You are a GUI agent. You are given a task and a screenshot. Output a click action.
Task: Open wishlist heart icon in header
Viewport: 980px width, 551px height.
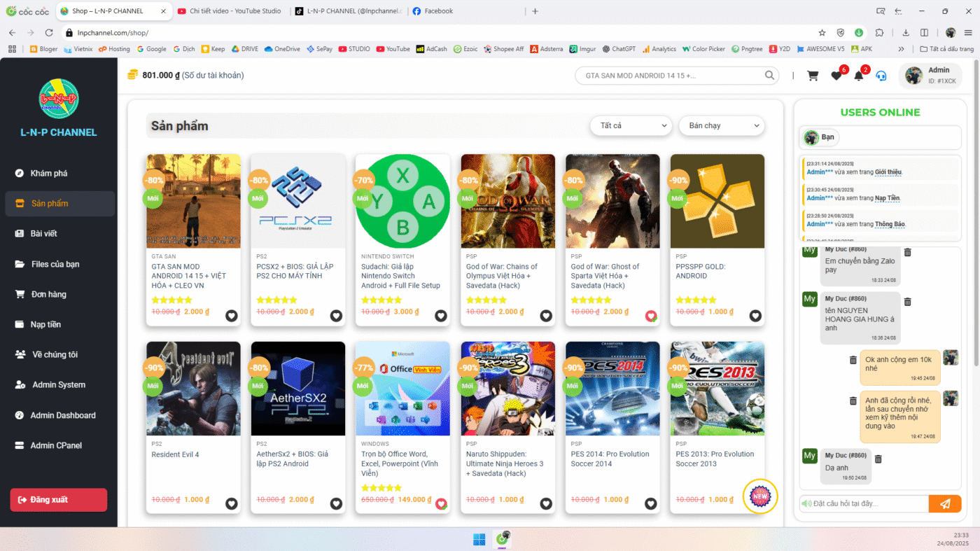(836, 76)
